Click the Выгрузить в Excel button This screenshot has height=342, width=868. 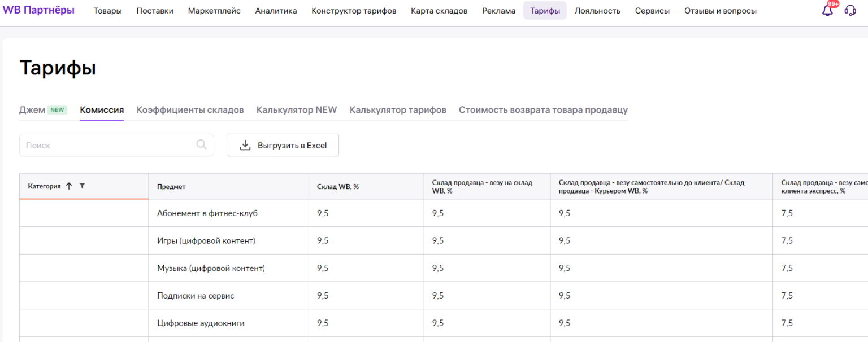tap(283, 145)
